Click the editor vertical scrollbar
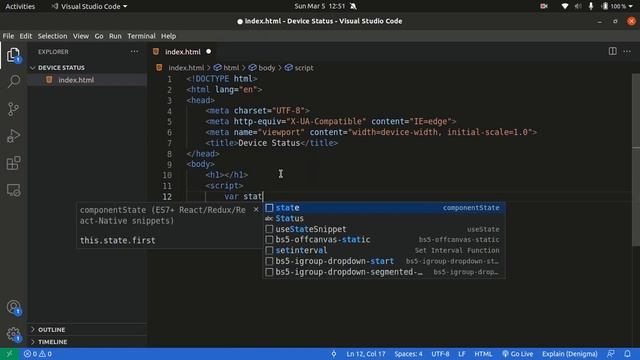This screenshot has height=360, width=640. 636,160
